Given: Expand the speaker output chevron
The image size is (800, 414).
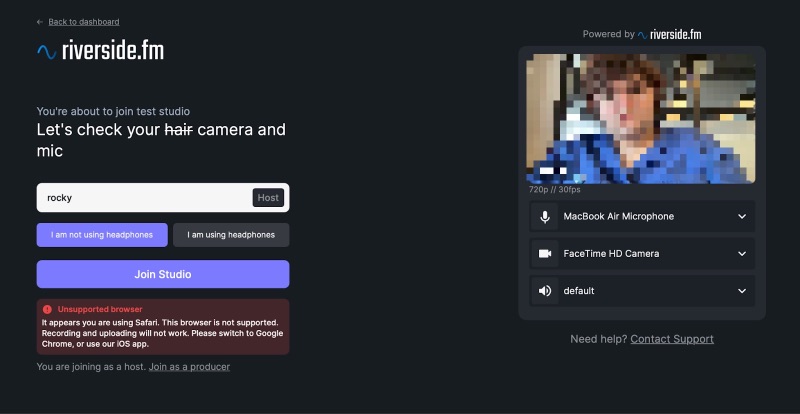Looking at the screenshot, I should (x=742, y=291).
